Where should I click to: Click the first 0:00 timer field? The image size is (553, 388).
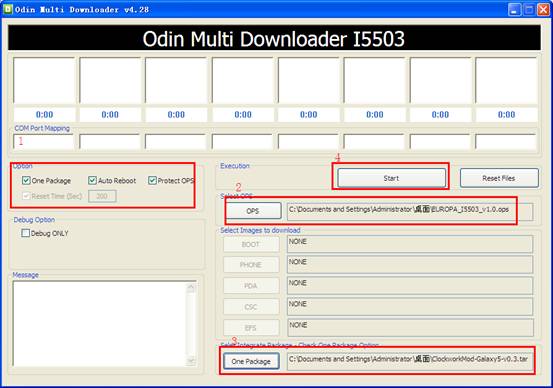[x=44, y=115]
